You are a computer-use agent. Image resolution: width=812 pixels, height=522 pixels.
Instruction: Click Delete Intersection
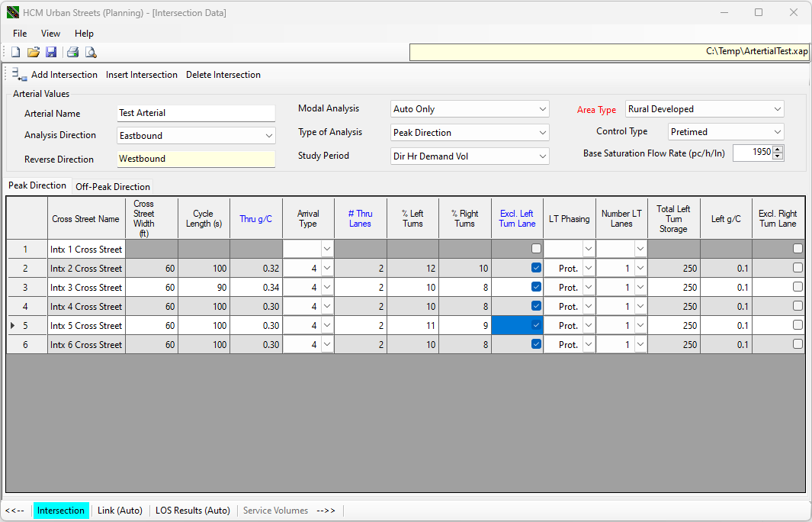(x=223, y=75)
